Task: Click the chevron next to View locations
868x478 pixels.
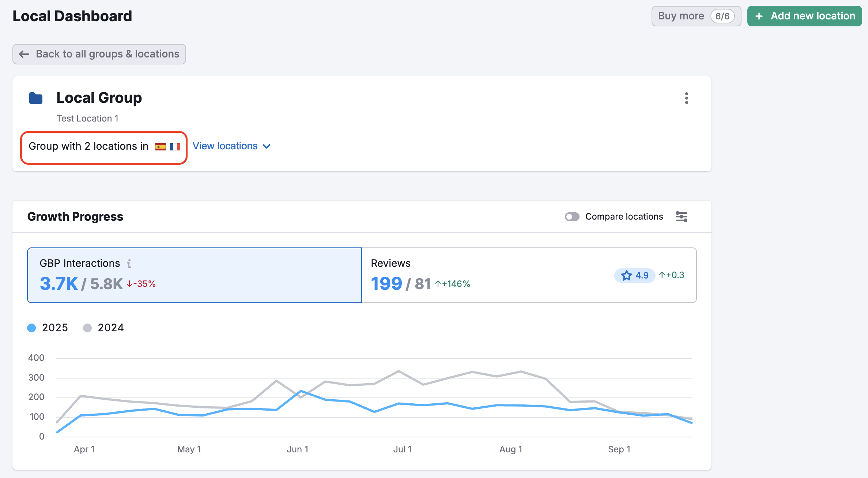Action: pyautogui.click(x=267, y=146)
